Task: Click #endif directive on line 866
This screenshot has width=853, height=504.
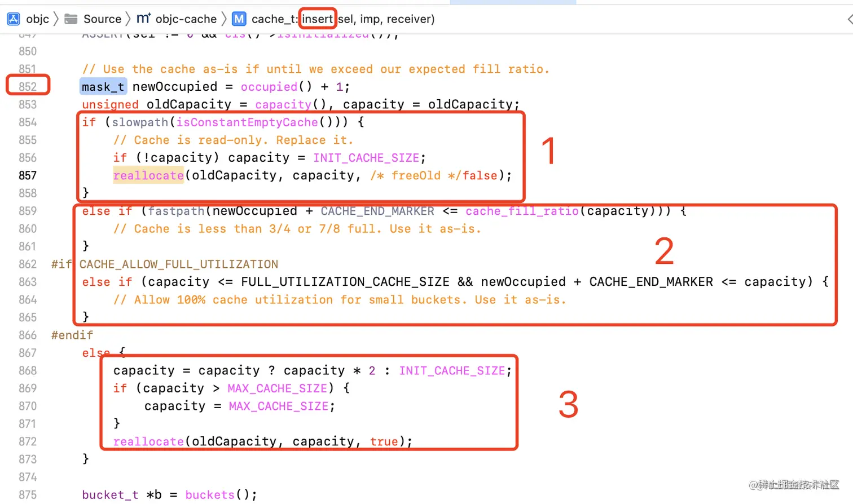Action: pyautogui.click(x=72, y=335)
